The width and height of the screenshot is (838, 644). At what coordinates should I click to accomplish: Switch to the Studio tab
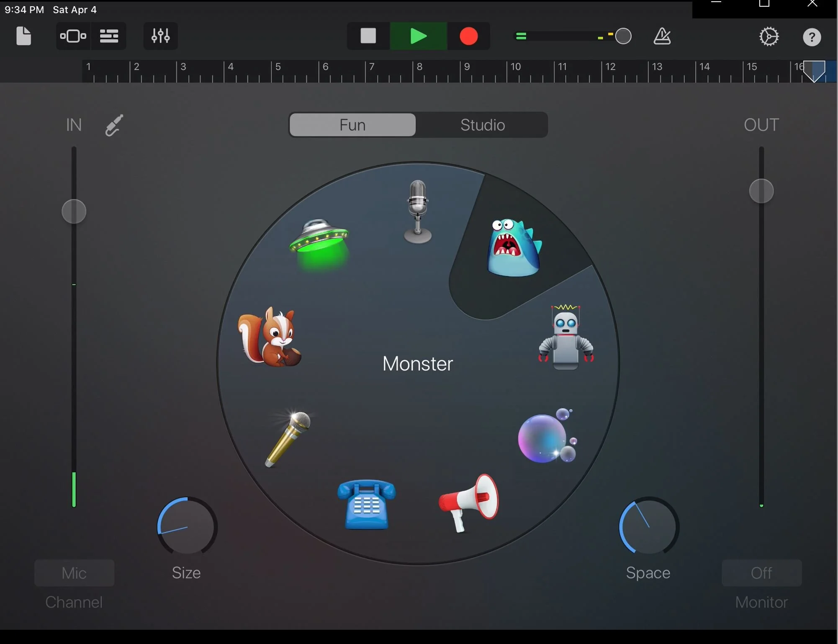click(x=482, y=125)
